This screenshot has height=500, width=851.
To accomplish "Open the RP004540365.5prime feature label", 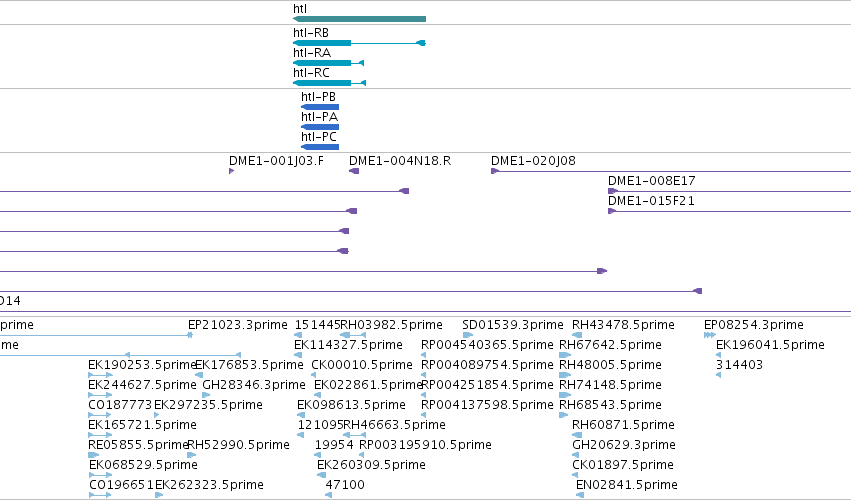I will tap(487, 345).
